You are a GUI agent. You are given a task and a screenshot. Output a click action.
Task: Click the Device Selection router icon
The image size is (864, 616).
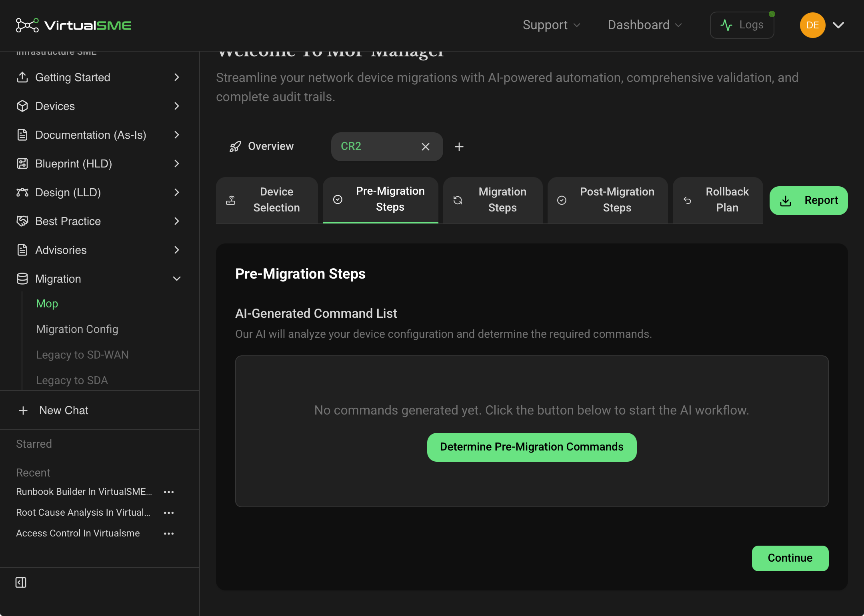[231, 200]
